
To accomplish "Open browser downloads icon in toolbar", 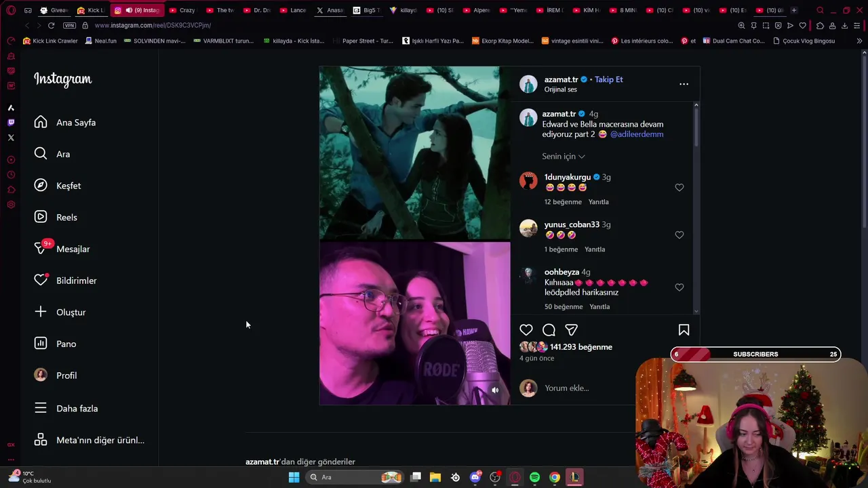I will 844,26.
